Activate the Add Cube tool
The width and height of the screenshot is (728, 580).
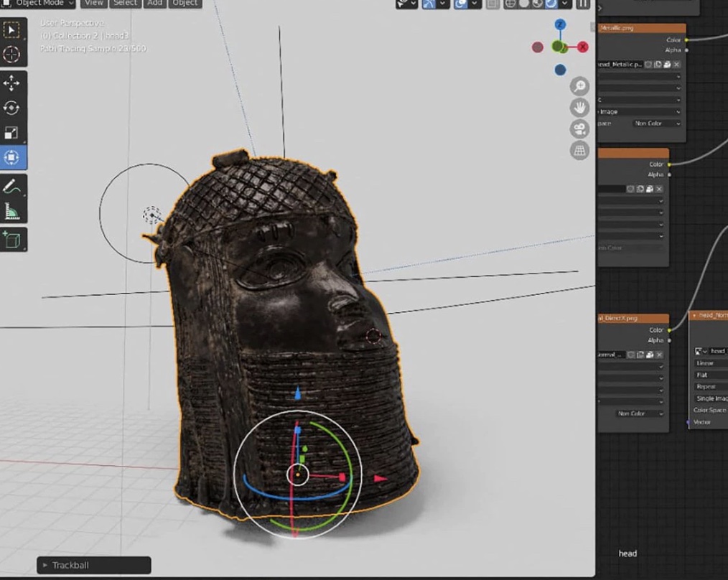pos(12,237)
